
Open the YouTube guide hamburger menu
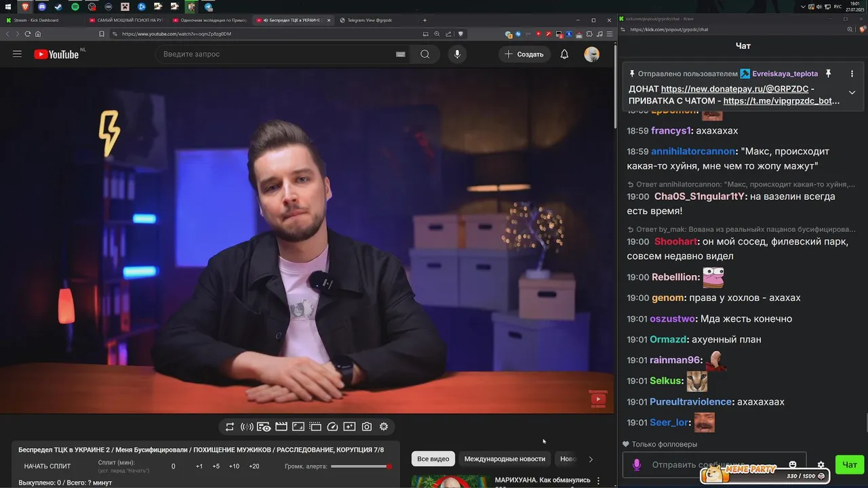(x=18, y=54)
